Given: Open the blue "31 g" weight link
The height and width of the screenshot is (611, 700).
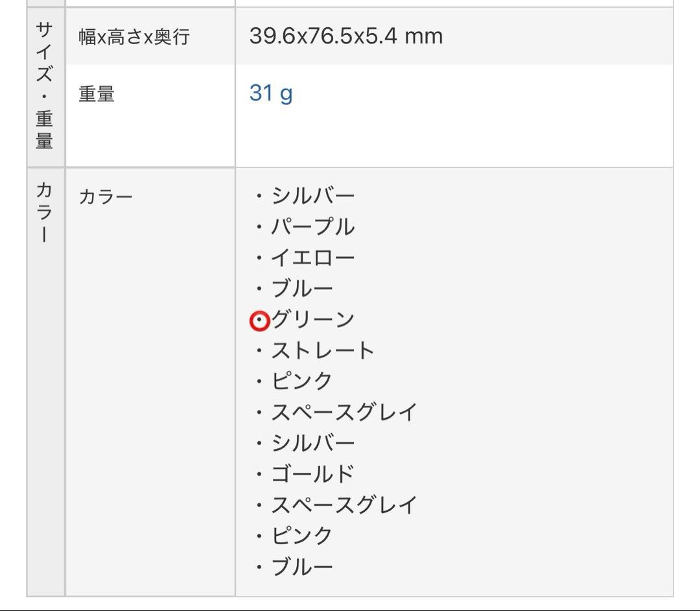Looking at the screenshot, I should point(270,93).
